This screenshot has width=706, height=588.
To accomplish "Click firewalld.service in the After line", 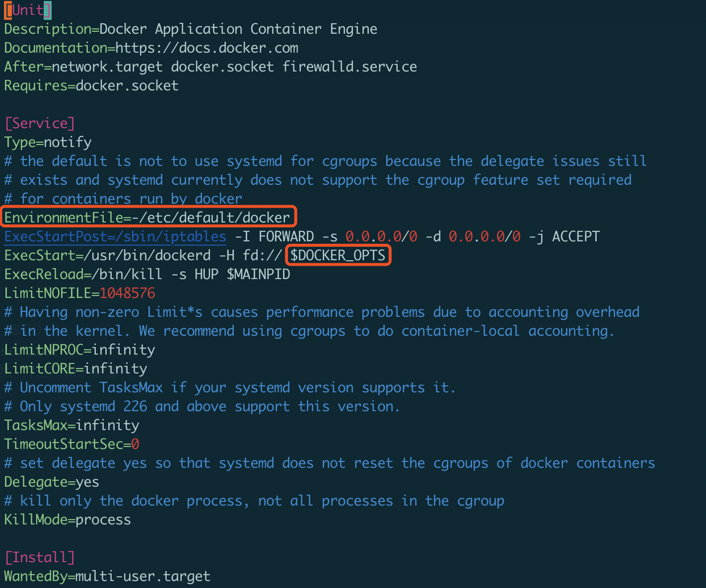I will pyautogui.click(x=350, y=67).
